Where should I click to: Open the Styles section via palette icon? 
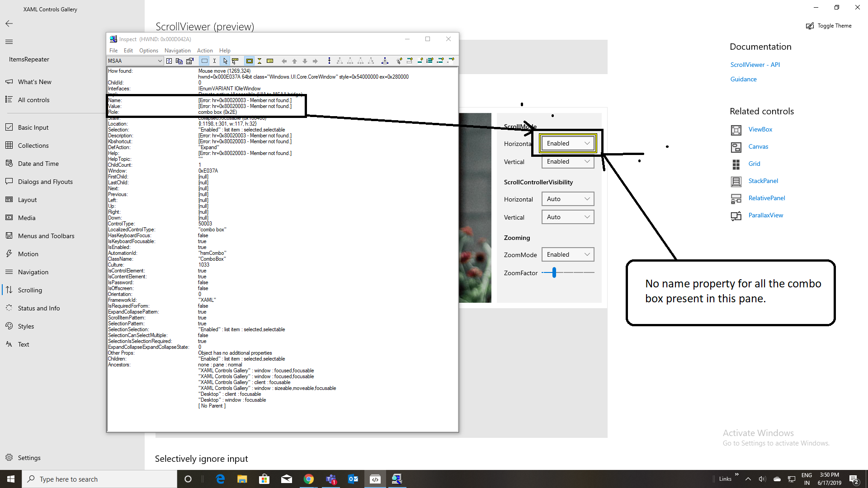(25, 326)
